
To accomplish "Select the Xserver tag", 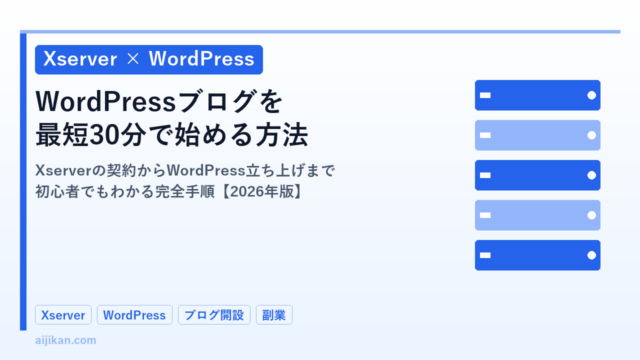I will (63, 315).
